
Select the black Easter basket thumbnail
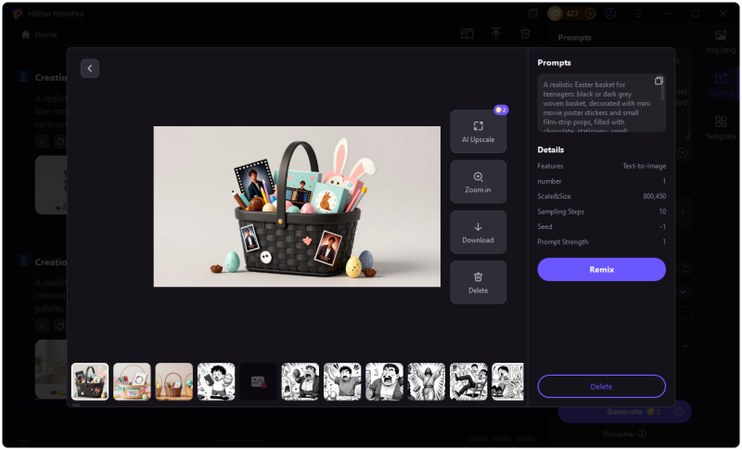[90, 381]
